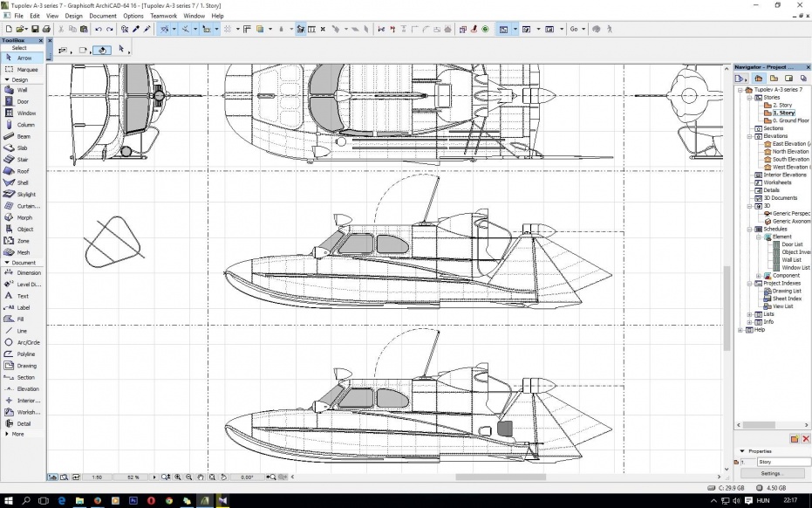The width and height of the screenshot is (812, 508).
Task: Click the Save icon in toolbar
Action: pos(33,29)
